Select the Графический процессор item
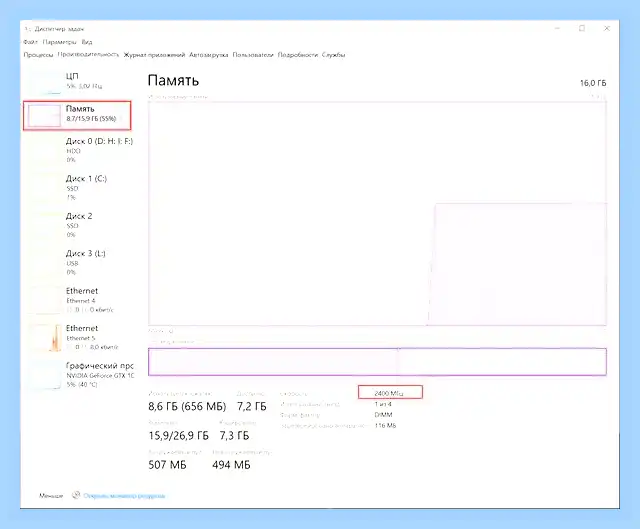 click(78, 375)
